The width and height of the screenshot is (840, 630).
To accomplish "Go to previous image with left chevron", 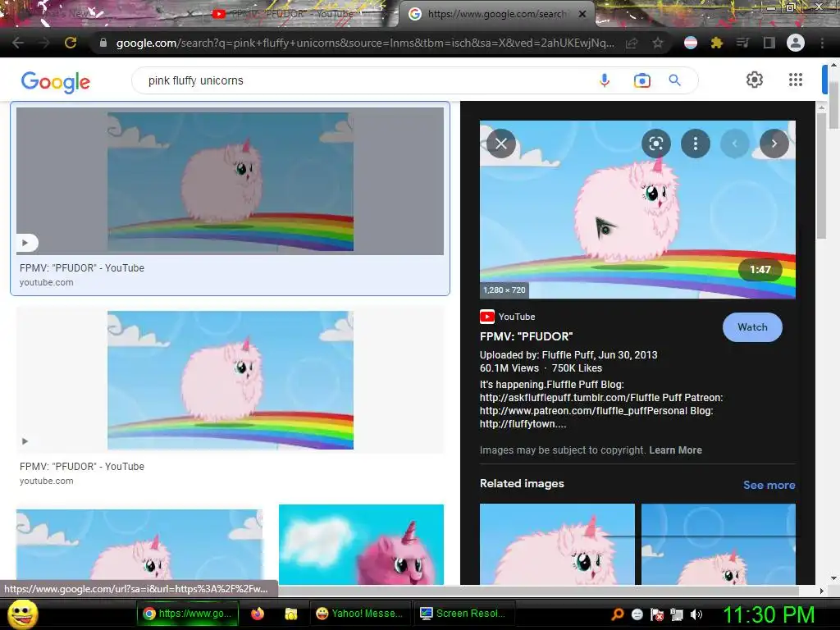I will click(734, 144).
